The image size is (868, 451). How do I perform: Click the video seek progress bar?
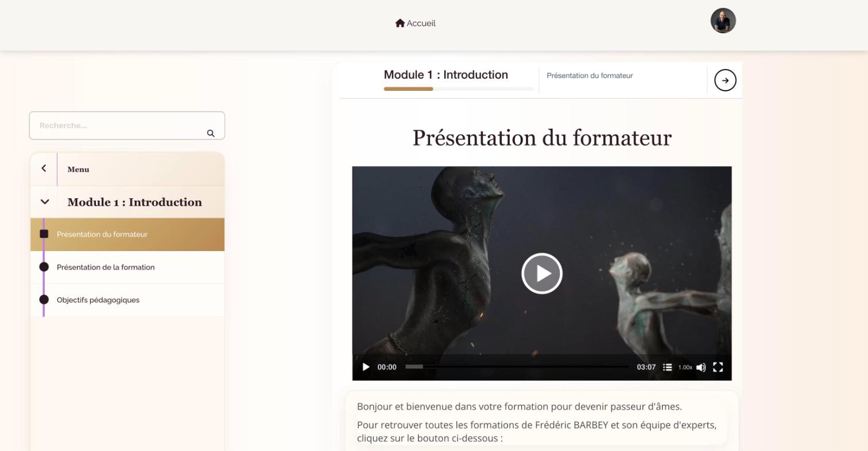pyautogui.click(x=517, y=367)
